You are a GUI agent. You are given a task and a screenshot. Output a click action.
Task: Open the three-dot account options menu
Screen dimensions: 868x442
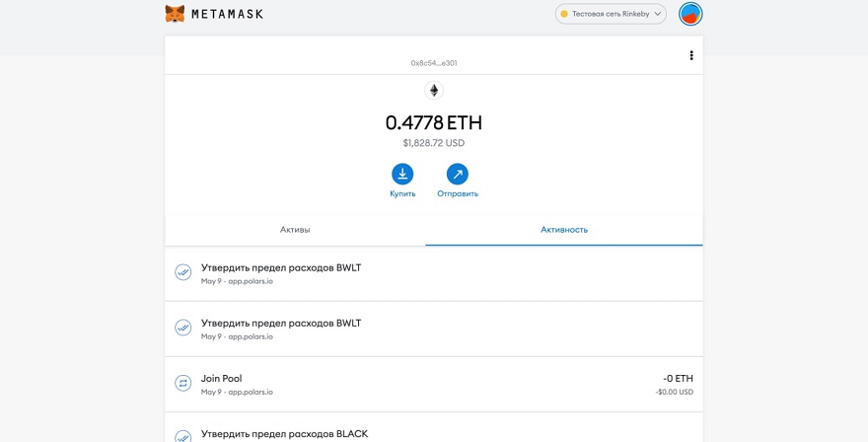point(690,55)
